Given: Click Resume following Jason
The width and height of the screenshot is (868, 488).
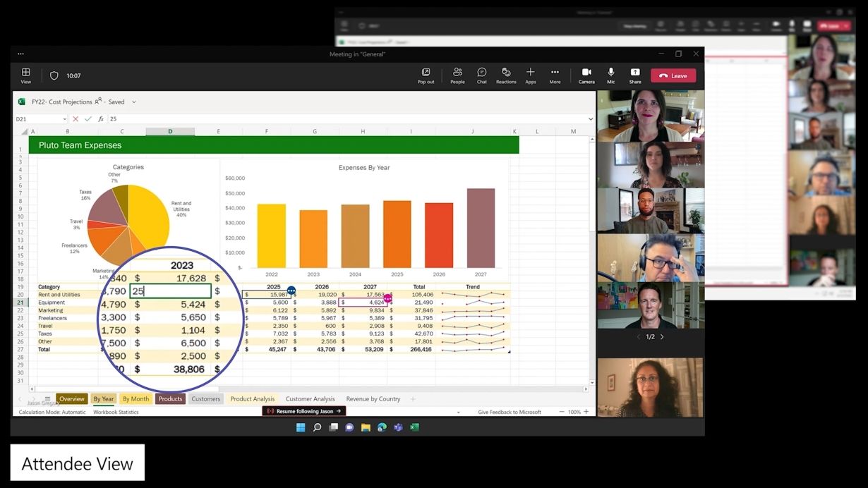Looking at the screenshot, I should tap(303, 410).
